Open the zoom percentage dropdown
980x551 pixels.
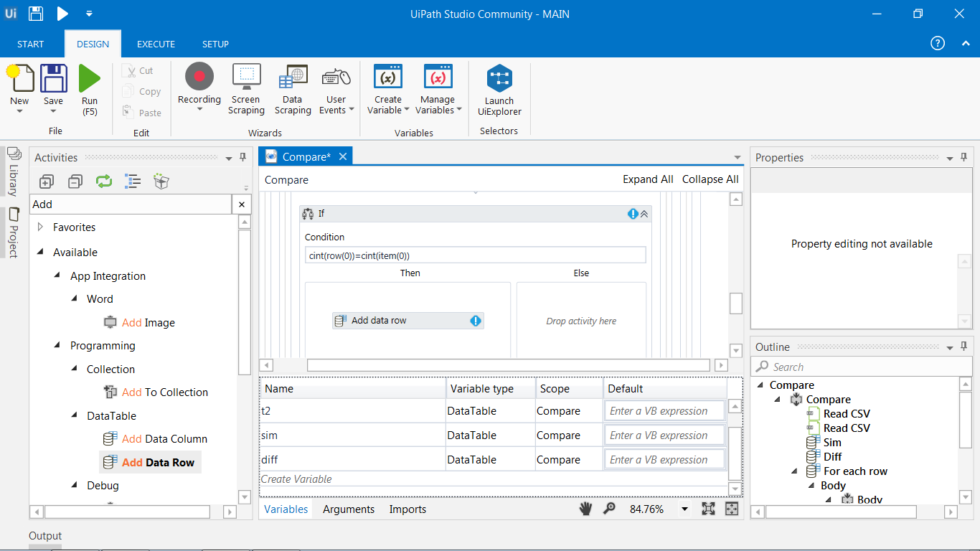coord(684,509)
